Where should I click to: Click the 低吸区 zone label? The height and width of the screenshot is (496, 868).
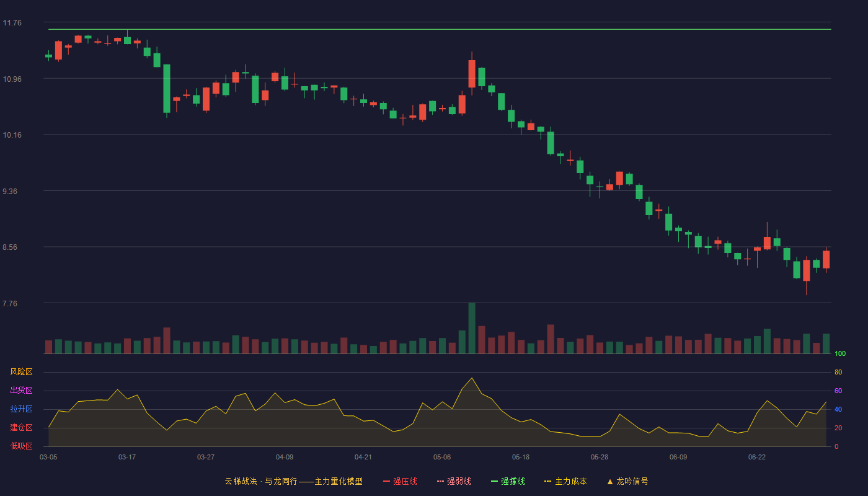click(21, 446)
